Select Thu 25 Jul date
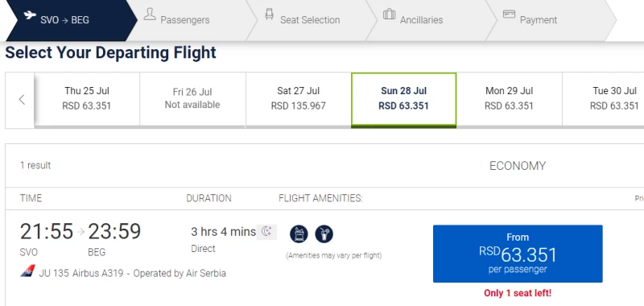Viewport: 644px width, 306px height. coord(87,98)
